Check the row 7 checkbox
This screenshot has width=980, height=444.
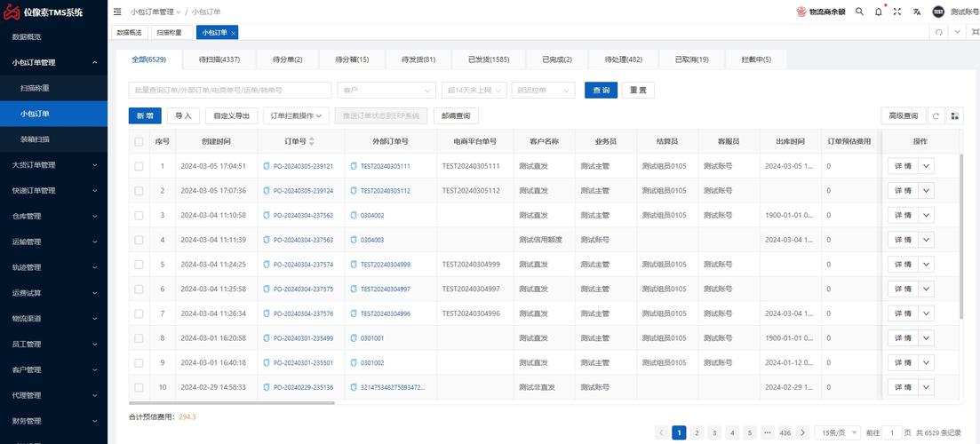point(139,313)
